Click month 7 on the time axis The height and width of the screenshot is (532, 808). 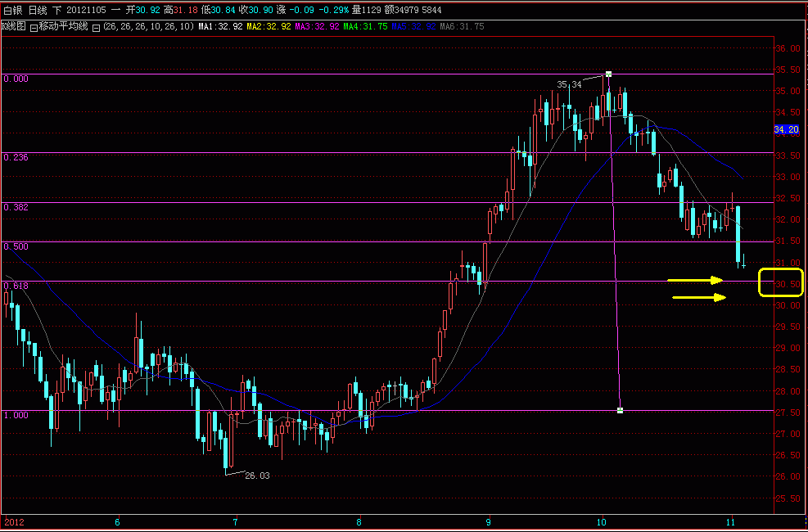tap(236, 523)
